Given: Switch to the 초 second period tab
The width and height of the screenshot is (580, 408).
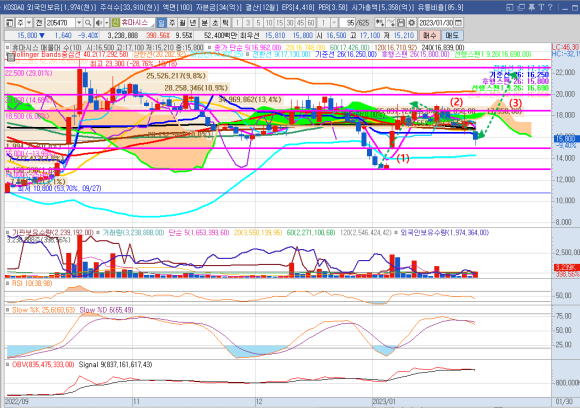Looking at the screenshot, I should 215,23.
